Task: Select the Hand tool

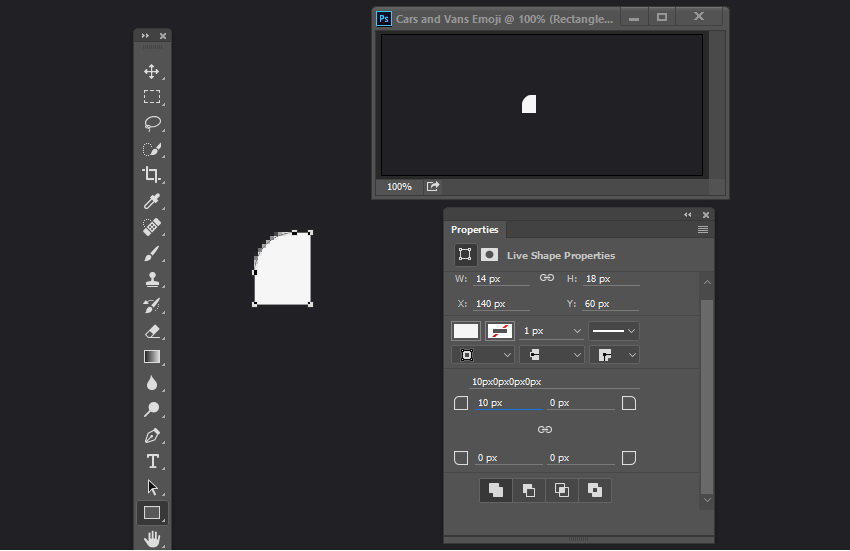Action: (x=152, y=539)
